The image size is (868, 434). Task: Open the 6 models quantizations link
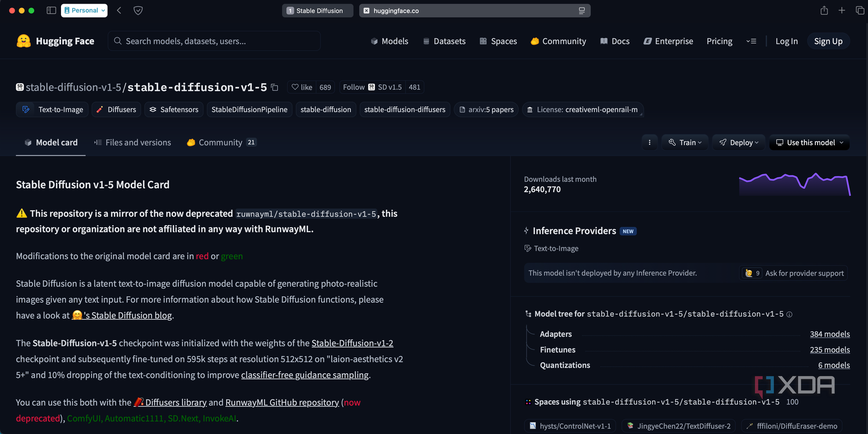coord(834,365)
